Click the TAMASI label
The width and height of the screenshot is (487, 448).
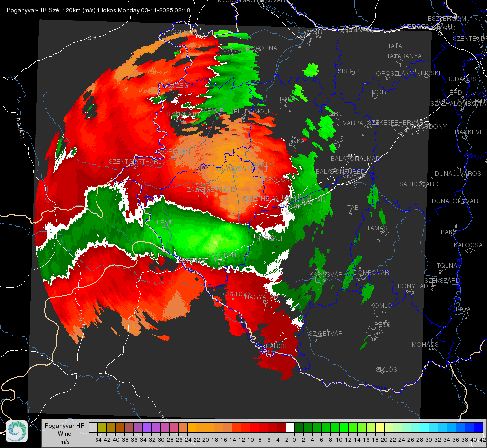(x=378, y=228)
